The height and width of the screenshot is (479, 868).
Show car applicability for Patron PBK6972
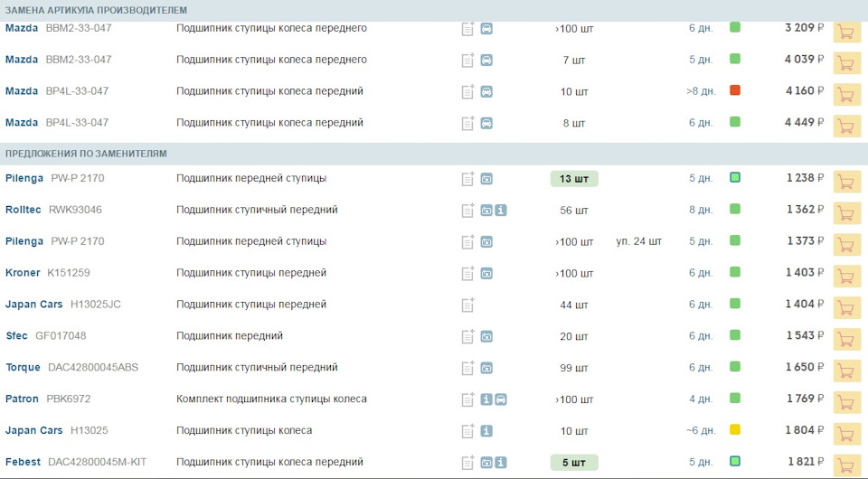click(500, 399)
